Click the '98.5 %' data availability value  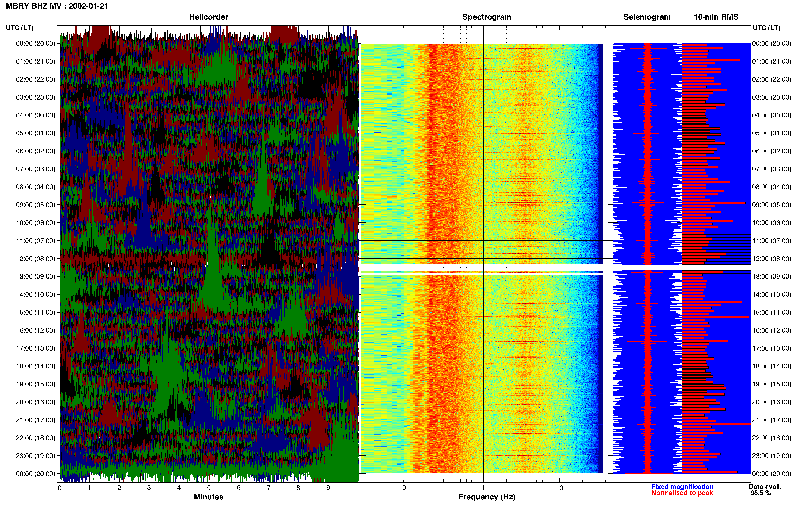pyautogui.click(x=761, y=493)
